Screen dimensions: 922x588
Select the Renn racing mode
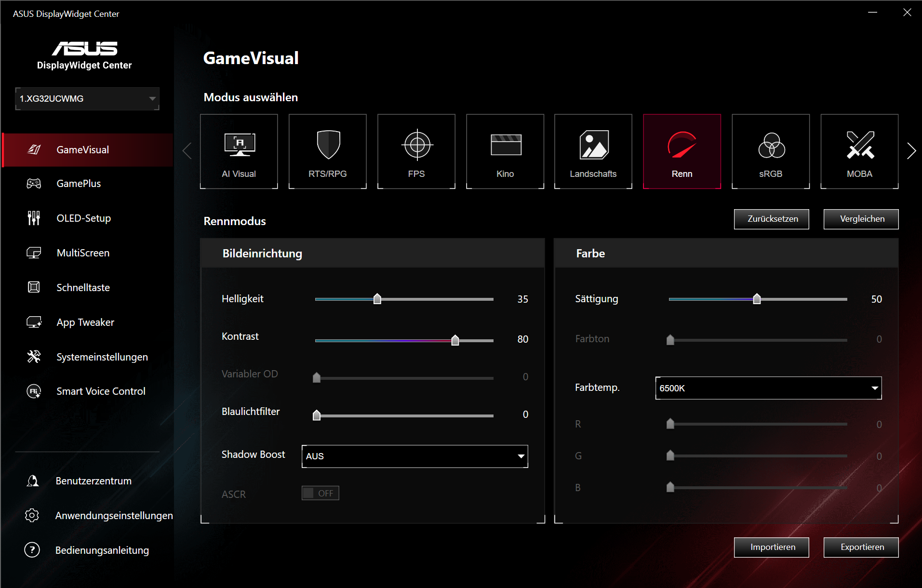coord(682,151)
